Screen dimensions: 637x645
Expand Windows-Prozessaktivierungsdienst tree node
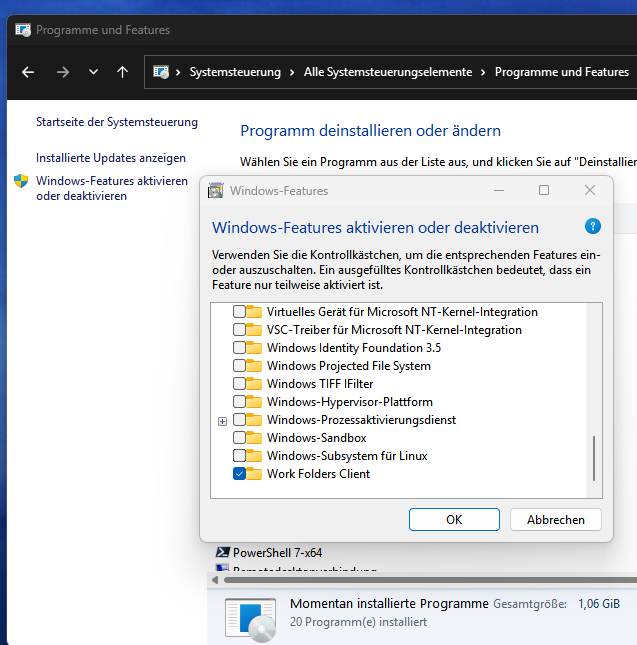point(222,421)
